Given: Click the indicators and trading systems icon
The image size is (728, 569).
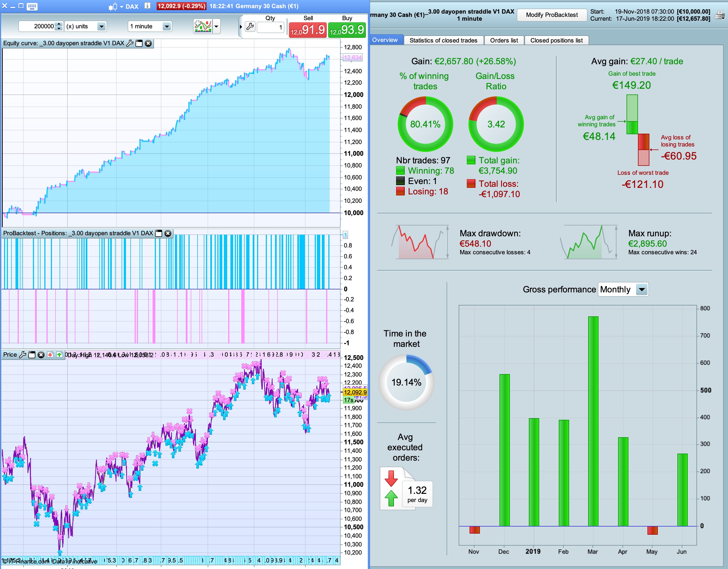Looking at the screenshot, I should (203, 26).
